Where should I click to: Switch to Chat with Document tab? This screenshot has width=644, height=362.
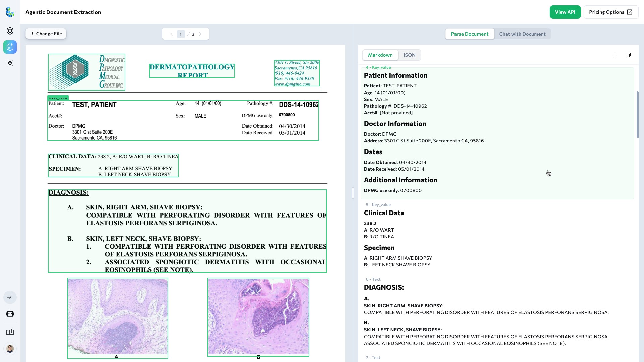522,34
